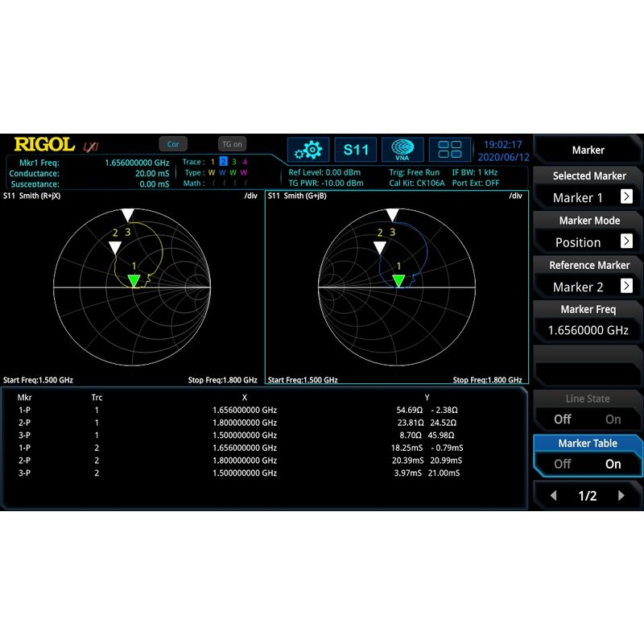Click green marker 1 on left Smith chart
Viewport: 644px width, 644px height.
click(134, 280)
